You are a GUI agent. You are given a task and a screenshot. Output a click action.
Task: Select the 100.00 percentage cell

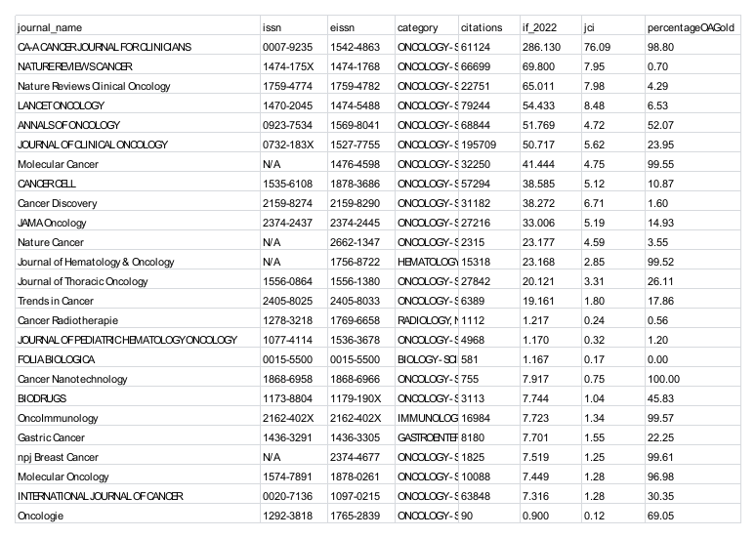[x=664, y=379]
